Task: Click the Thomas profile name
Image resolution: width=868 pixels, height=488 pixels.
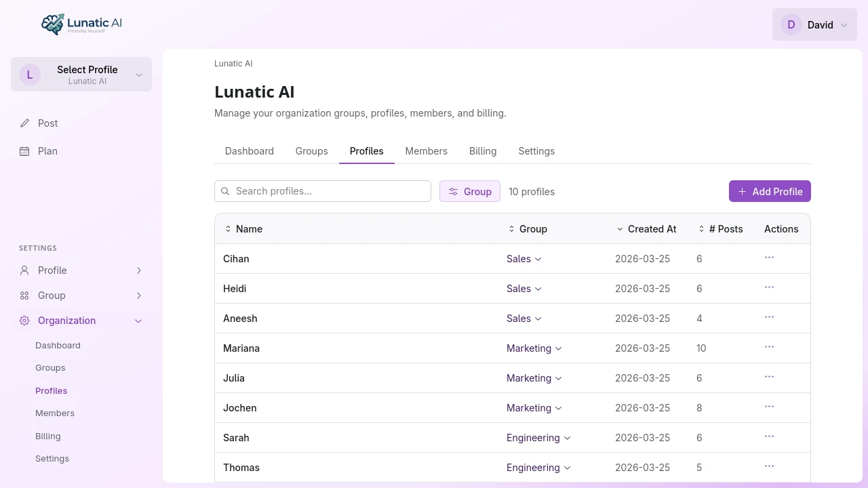Action: tap(241, 468)
